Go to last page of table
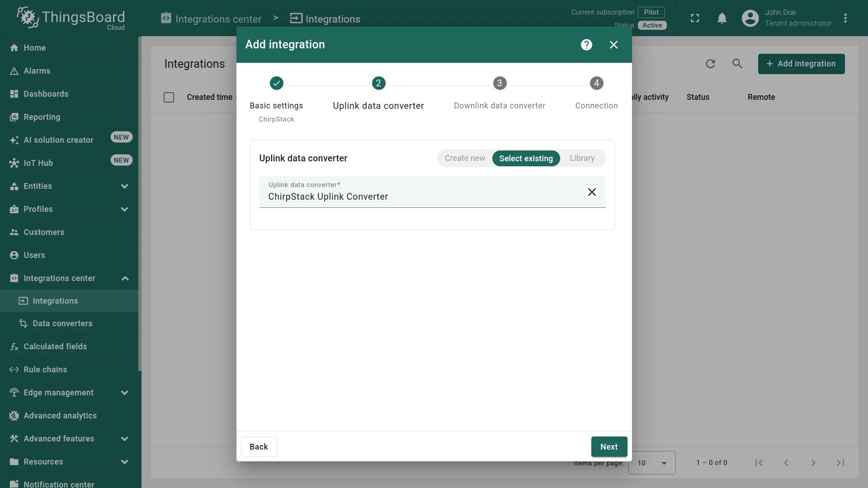The width and height of the screenshot is (868, 488). [840, 463]
